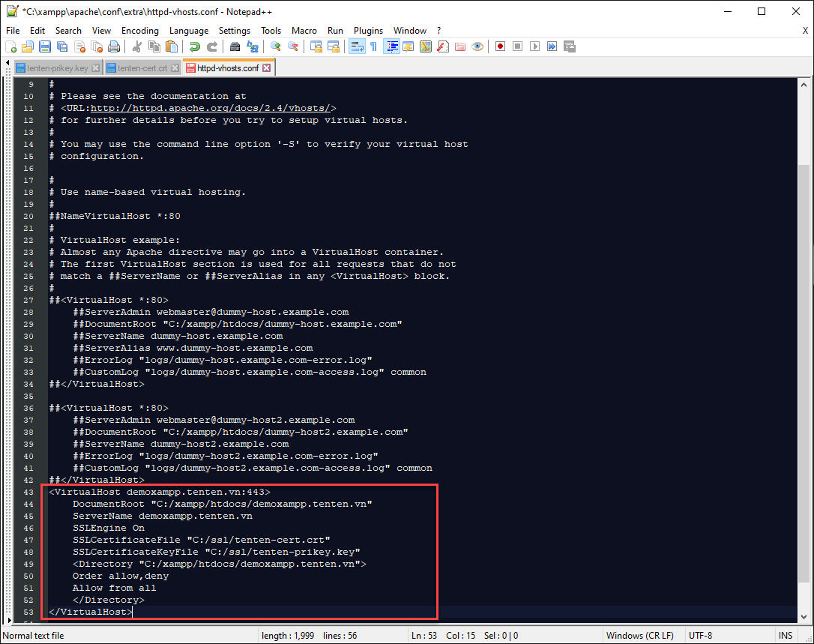Screen dimensions: 814x644
Task: Click line number 43 in the margin
Action: 28,493
